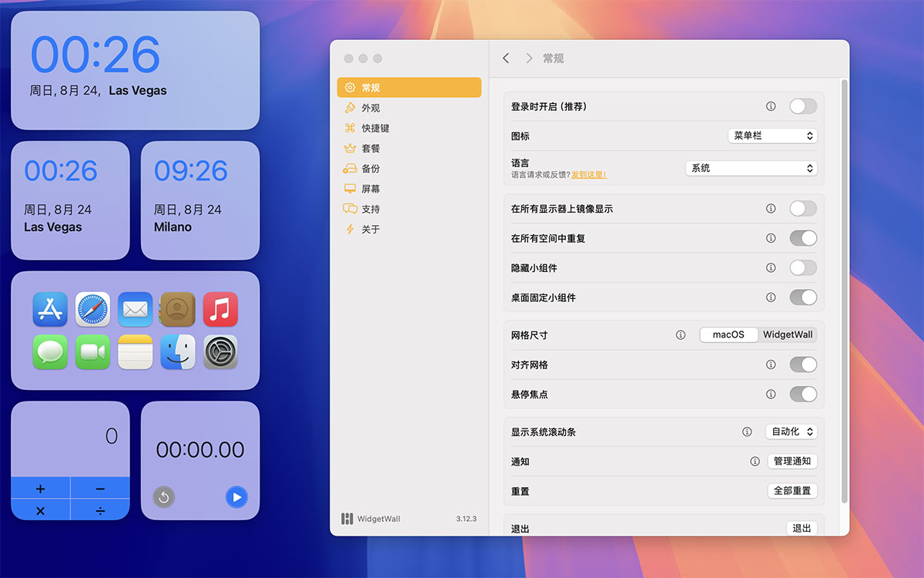
Task: Open the 支持 sidebar section
Action: coord(409,209)
